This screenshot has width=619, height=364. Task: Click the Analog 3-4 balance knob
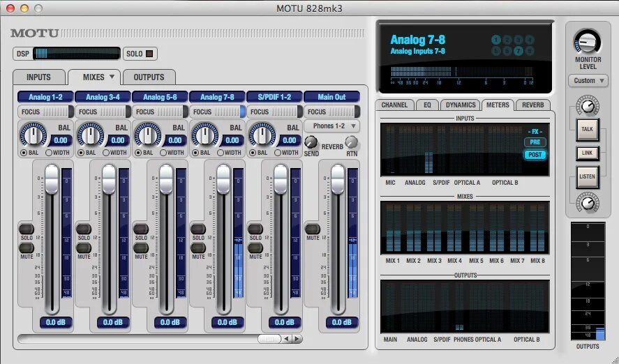(91, 135)
